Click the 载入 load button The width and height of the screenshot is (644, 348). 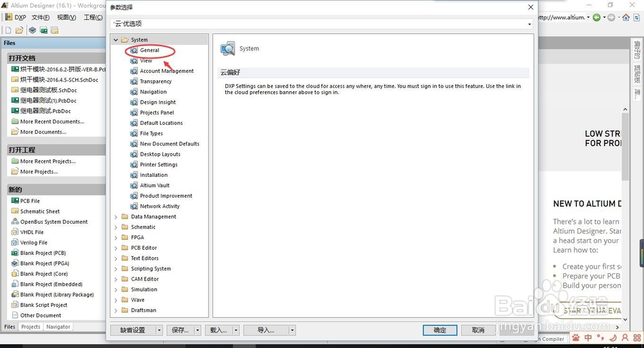[218, 330]
